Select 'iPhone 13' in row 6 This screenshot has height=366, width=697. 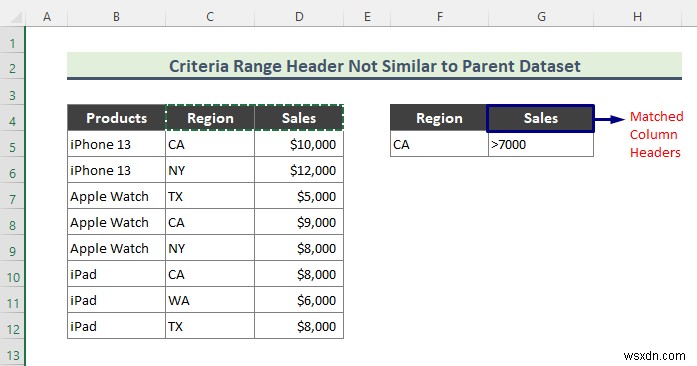[x=116, y=170]
